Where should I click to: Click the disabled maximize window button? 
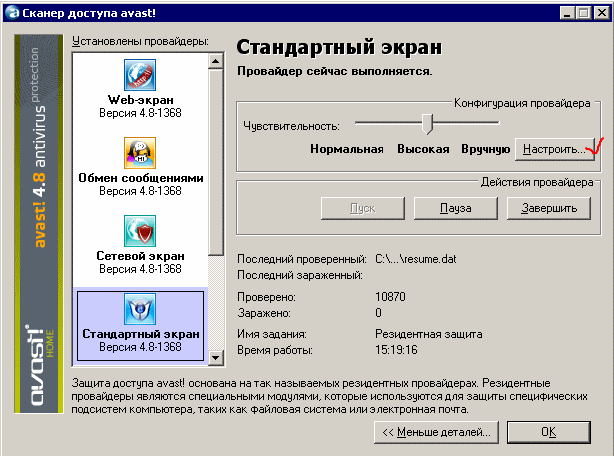583,13
